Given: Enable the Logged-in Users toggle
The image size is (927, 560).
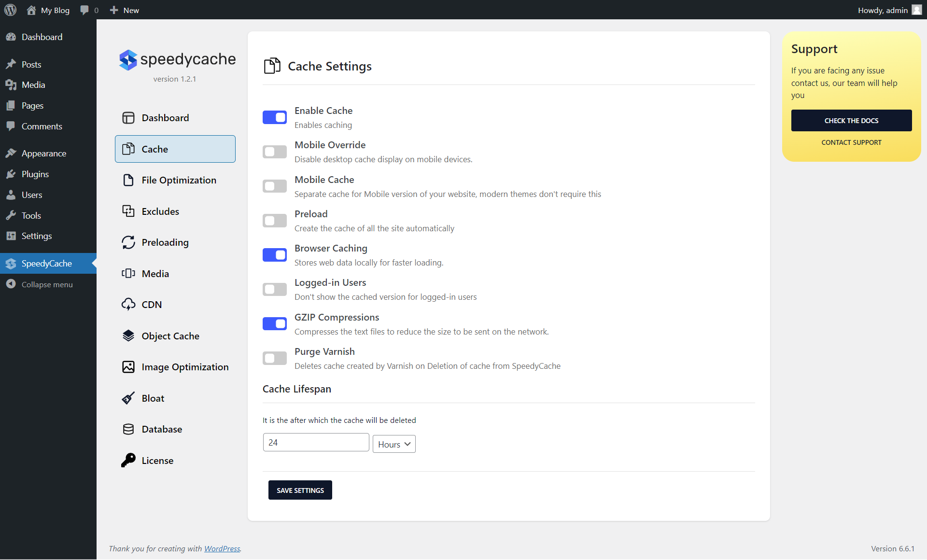Looking at the screenshot, I should click(275, 289).
